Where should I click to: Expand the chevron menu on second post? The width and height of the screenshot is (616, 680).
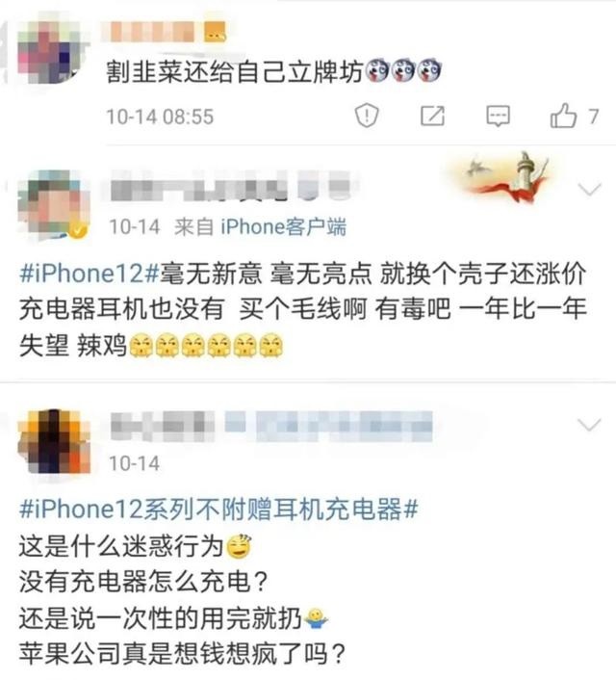(590, 189)
